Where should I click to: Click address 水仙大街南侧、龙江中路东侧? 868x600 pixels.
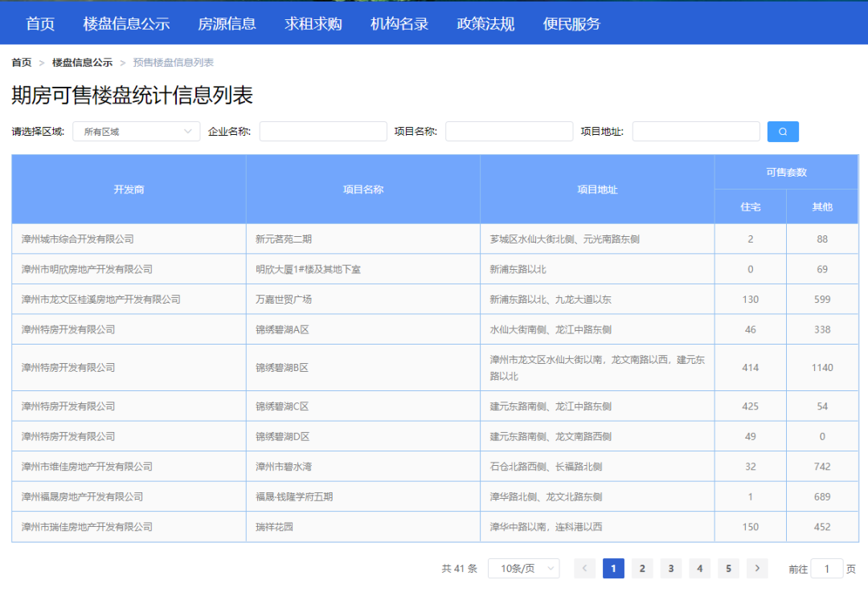pos(551,329)
